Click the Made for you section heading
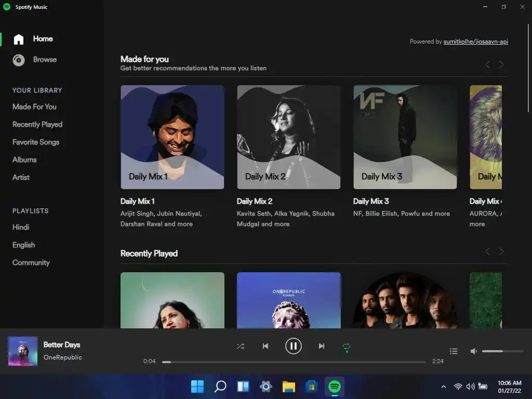 pyautogui.click(x=144, y=59)
